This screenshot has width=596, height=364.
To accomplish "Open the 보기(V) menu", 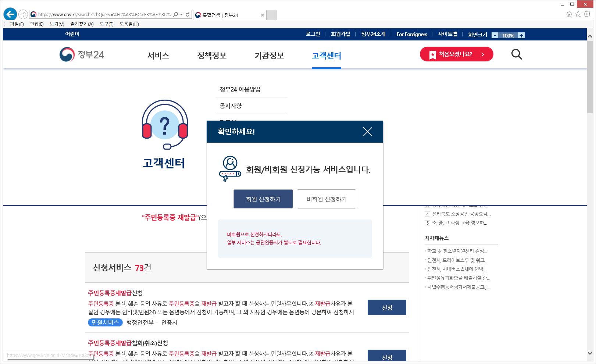I will pyautogui.click(x=57, y=24).
